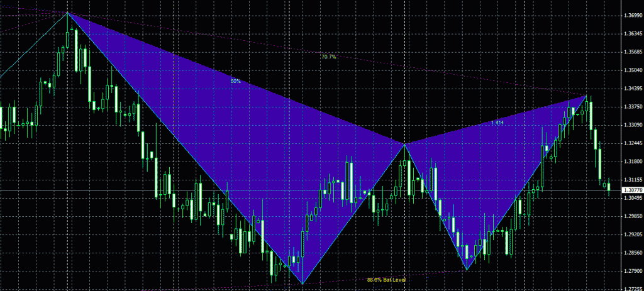This screenshot has width=644, height=291.
Task: Click the 1.33750 price axis label
Action: [633, 107]
